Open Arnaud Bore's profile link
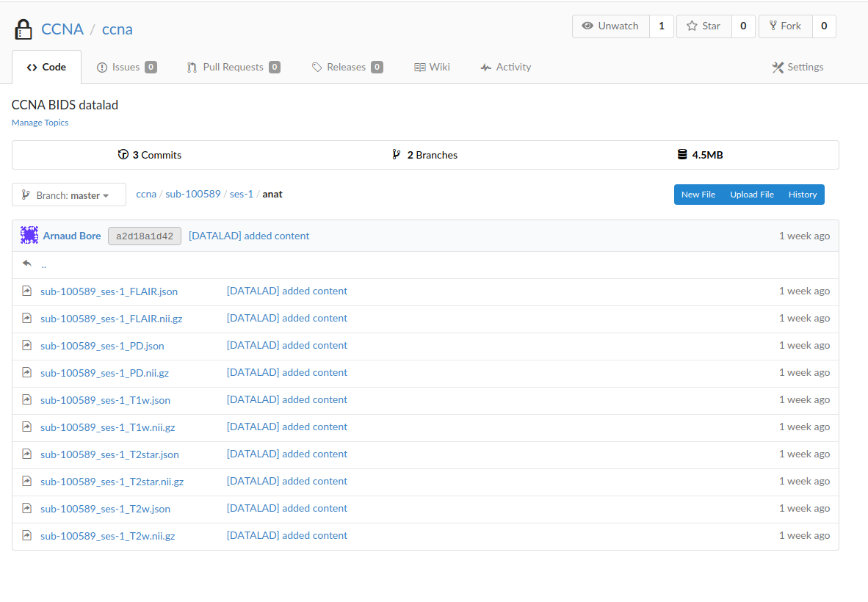868x602 pixels. tap(72, 236)
